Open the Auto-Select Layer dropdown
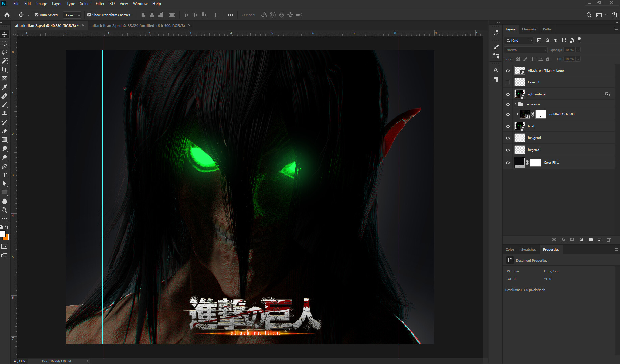Image resolution: width=620 pixels, height=364 pixels. click(x=72, y=15)
